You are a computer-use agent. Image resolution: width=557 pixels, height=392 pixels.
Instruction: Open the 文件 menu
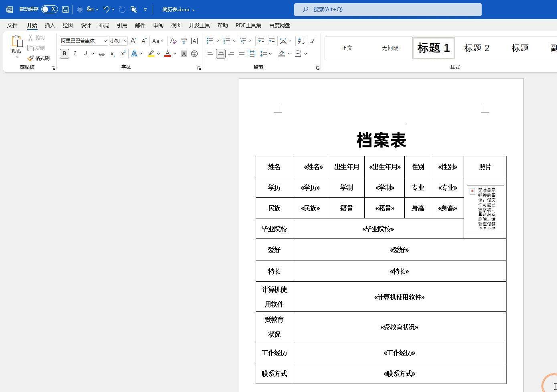click(x=12, y=25)
